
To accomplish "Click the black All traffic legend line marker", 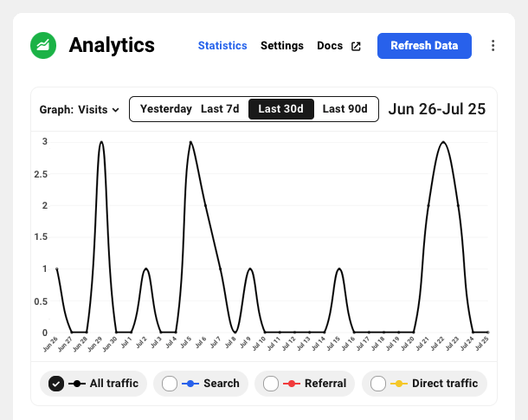I will tap(78, 384).
